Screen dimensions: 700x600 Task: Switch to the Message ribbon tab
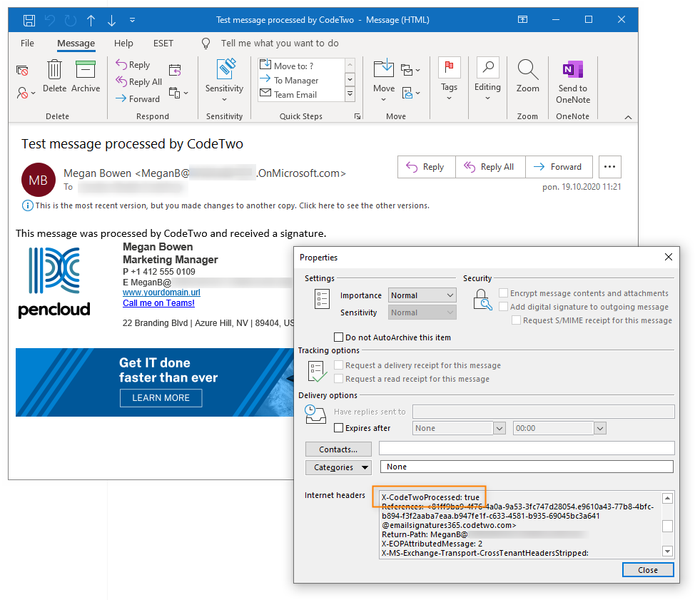click(x=76, y=44)
